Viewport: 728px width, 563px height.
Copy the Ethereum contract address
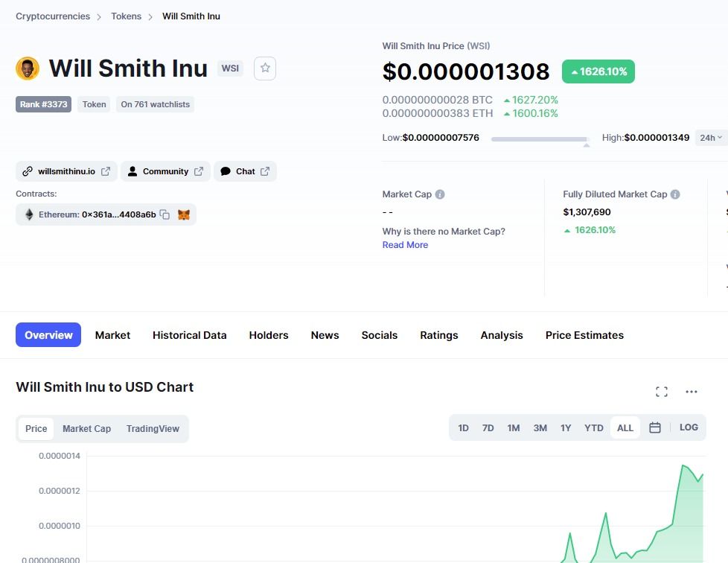pos(165,214)
